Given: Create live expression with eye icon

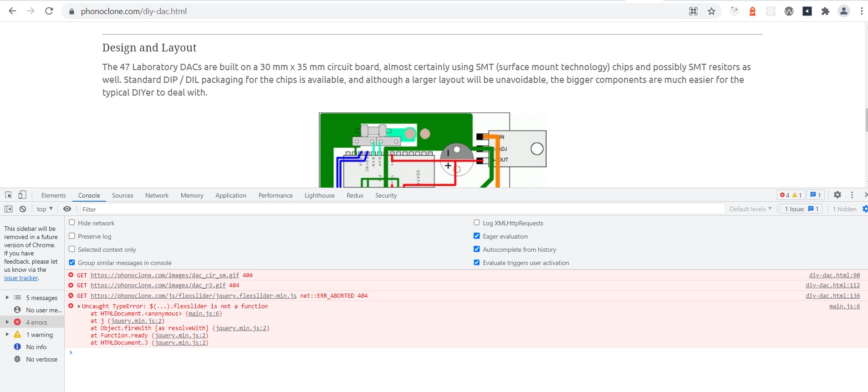Looking at the screenshot, I should 67,209.
